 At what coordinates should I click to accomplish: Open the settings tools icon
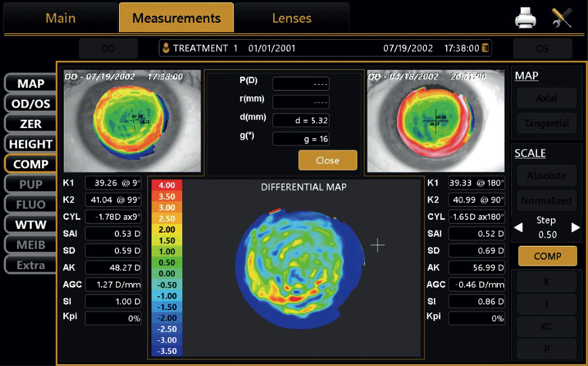[561, 19]
